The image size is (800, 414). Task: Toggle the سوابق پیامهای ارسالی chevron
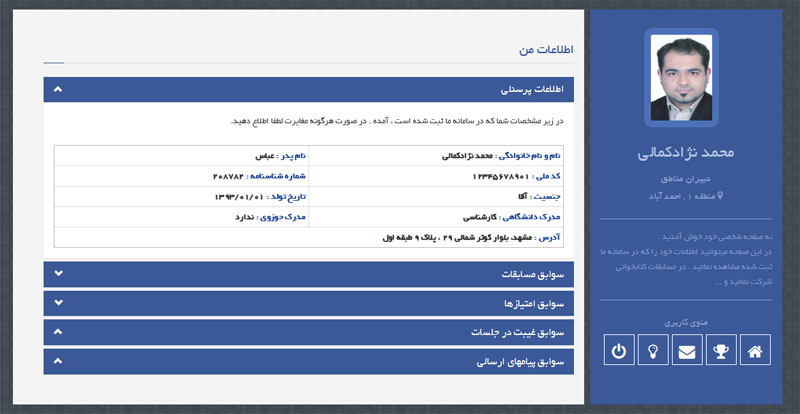[58, 360]
